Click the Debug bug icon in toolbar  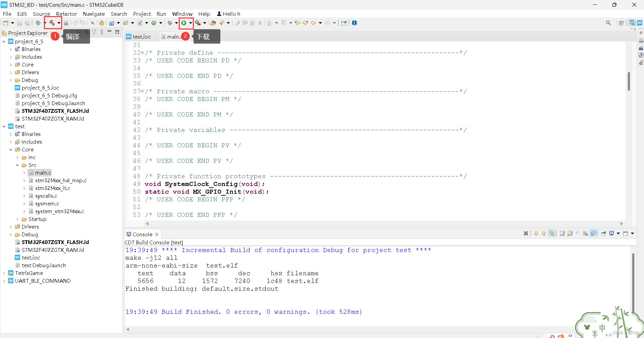click(170, 23)
